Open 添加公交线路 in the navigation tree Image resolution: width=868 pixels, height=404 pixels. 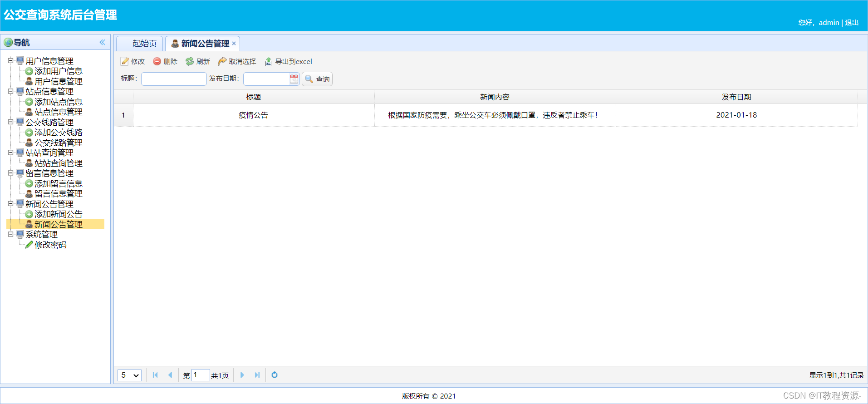pyautogui.click(x=59, y=133)
